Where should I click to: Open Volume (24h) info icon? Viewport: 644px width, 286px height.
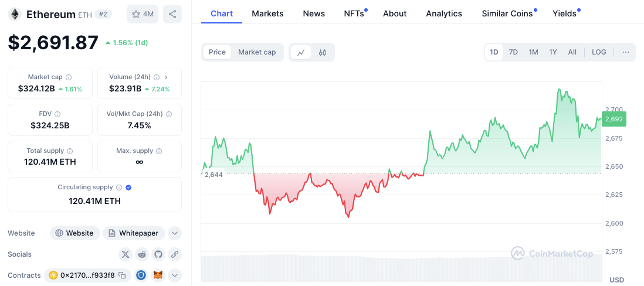157,77
